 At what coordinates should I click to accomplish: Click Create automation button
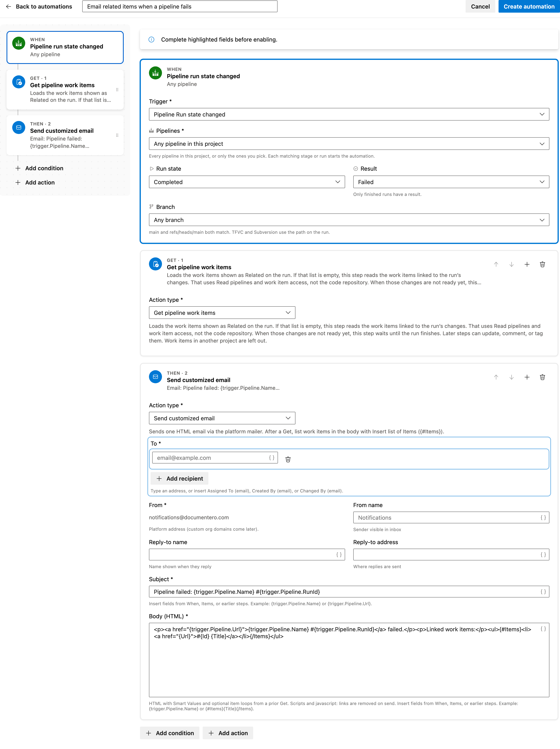(529, 7)
